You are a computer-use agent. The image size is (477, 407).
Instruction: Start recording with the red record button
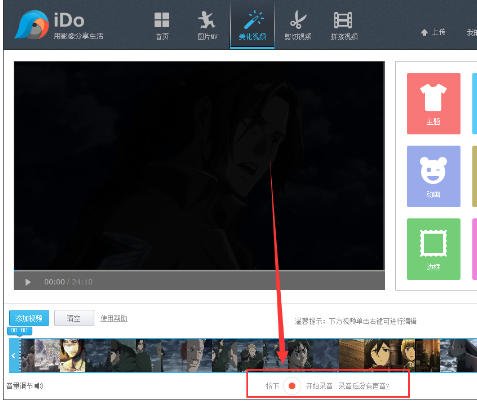coord(292,386)
